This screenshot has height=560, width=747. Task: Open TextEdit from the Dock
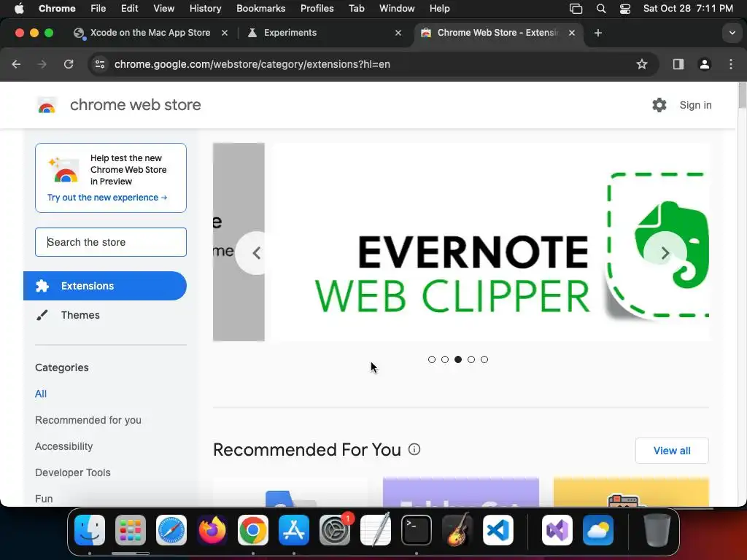[x=376, y=530]
